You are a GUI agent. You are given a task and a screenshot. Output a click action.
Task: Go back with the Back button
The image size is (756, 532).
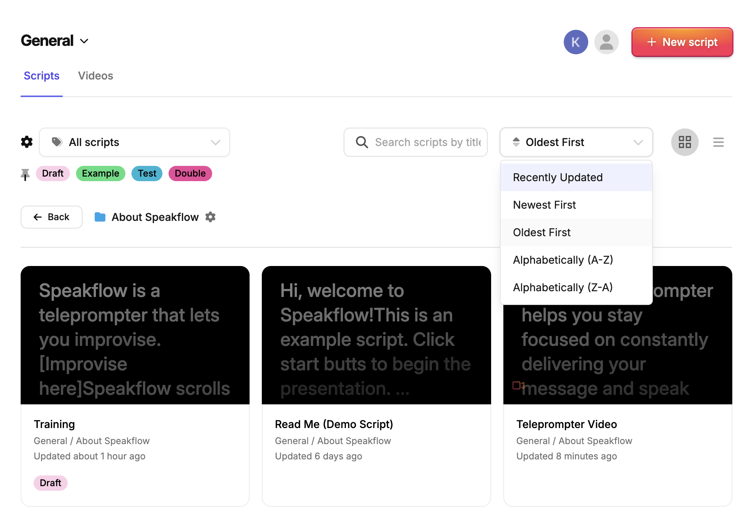[52, 217]
